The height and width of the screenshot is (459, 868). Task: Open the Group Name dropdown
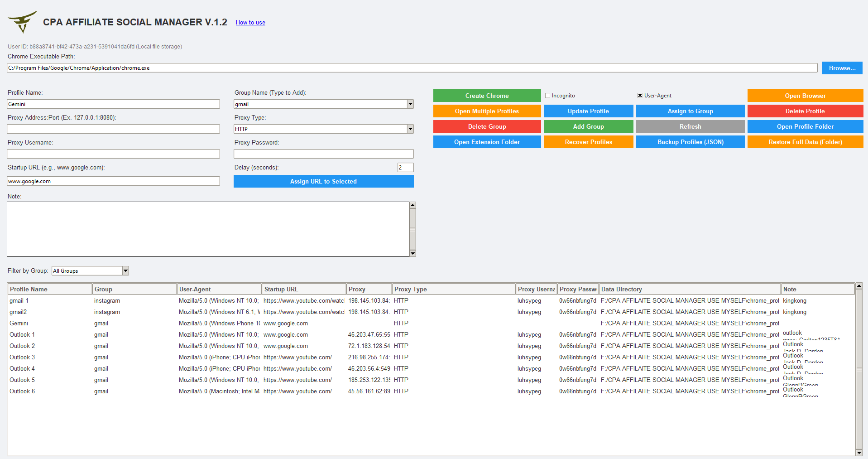[x=410, y=104]
